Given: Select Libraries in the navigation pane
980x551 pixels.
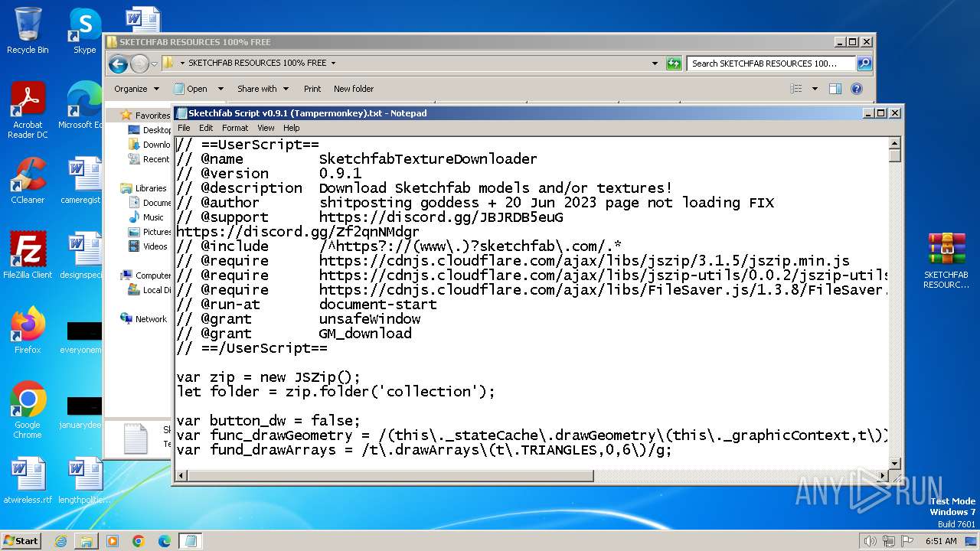Looking at the screenshot, I should (143, 188).
